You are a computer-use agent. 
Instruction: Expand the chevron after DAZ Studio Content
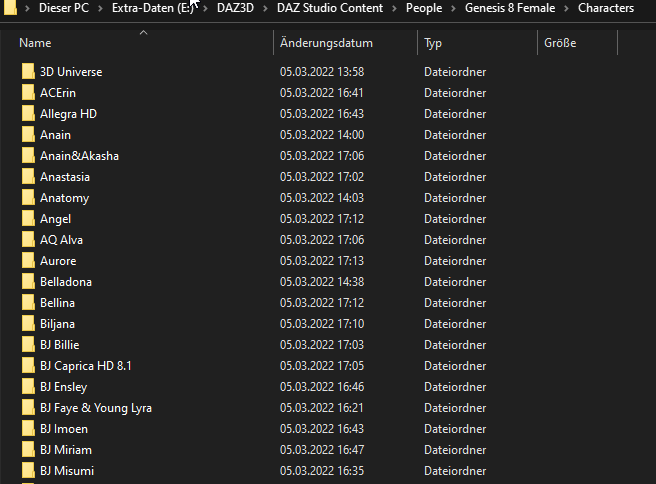[x=395, y=8]
